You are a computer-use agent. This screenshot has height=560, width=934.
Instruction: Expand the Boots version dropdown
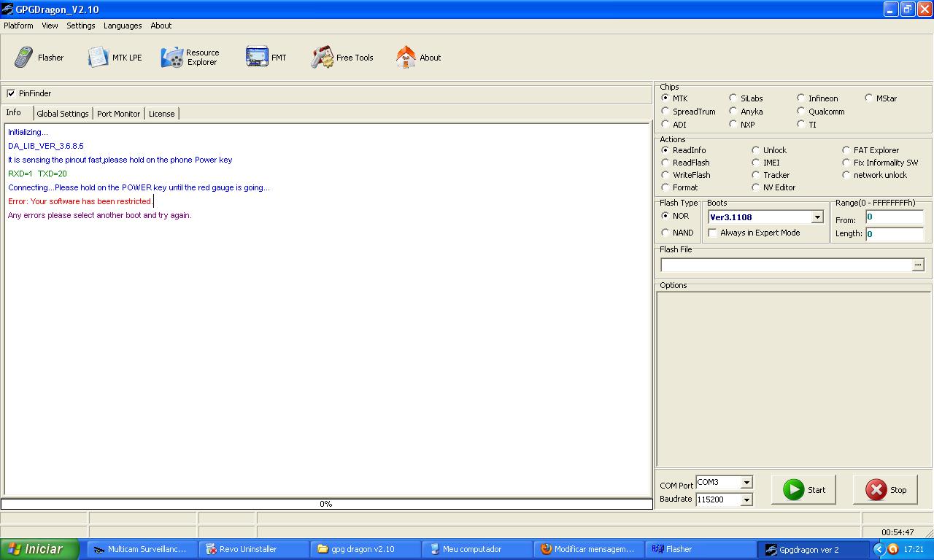pyautogui.click(x=817, y=217)
